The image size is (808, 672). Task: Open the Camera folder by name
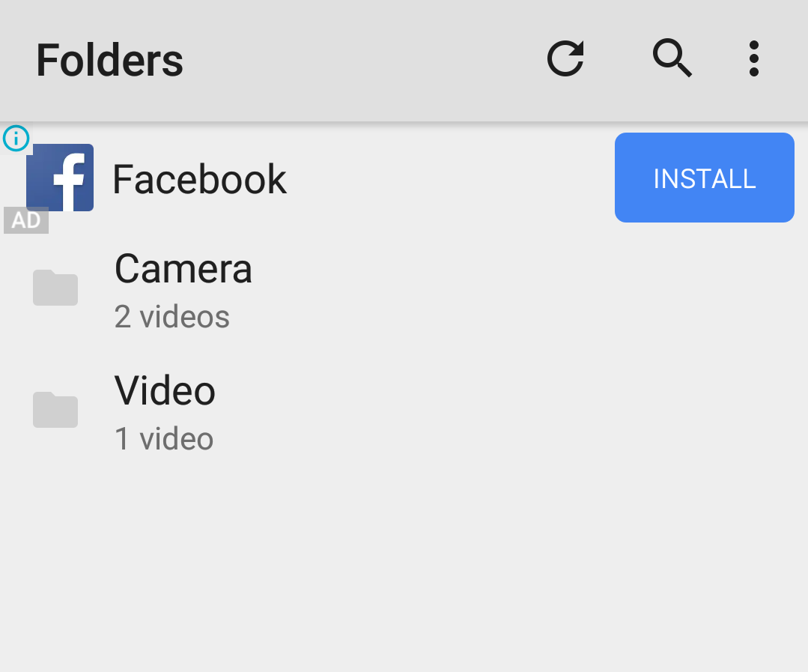(x=183, y=269)
